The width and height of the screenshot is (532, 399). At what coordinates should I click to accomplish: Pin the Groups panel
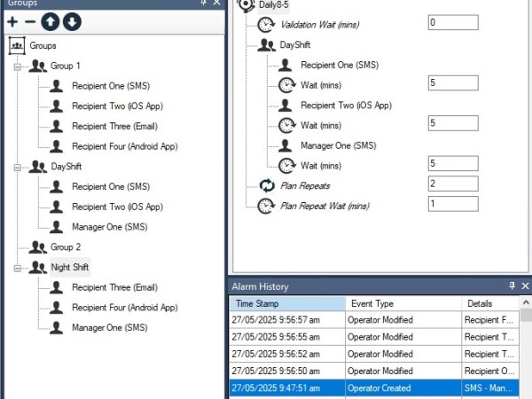coord(203,3)
